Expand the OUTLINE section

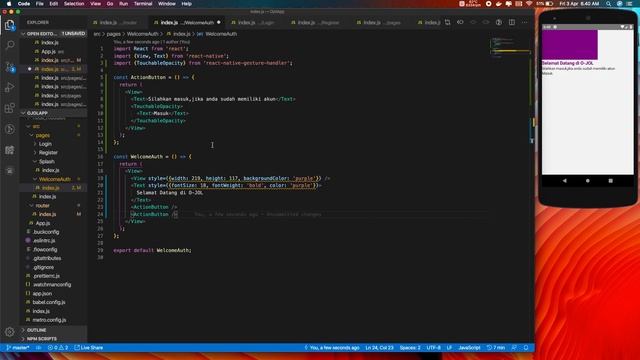[x=54, y=330]
